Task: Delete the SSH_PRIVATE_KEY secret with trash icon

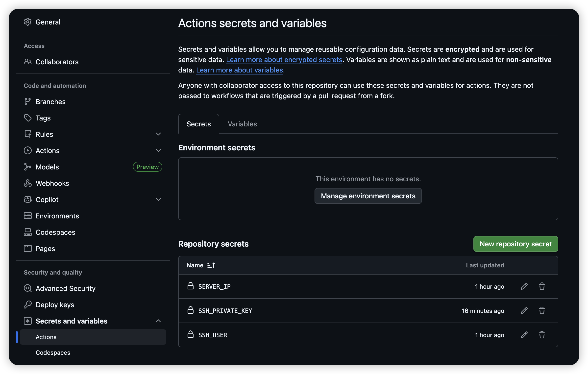Action: 542,311
